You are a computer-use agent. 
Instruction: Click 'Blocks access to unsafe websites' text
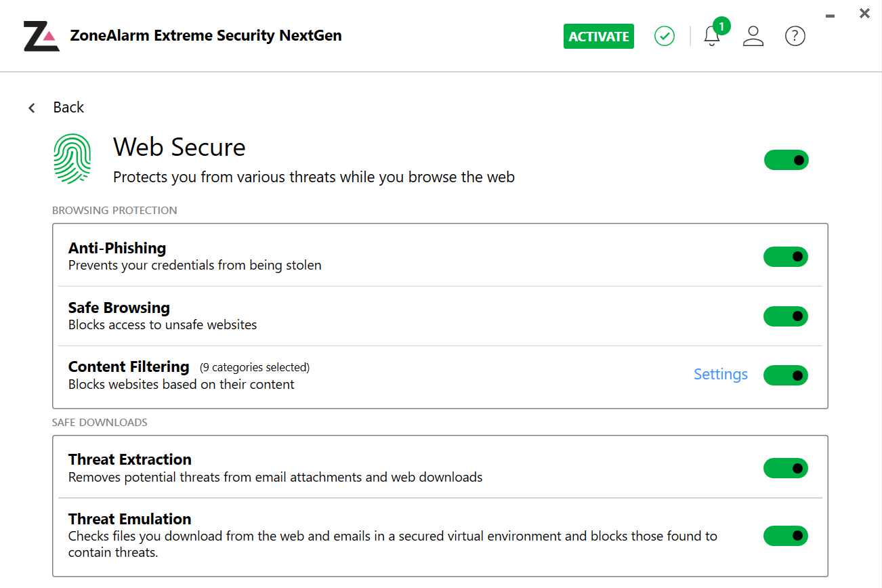tap(163, 325)
